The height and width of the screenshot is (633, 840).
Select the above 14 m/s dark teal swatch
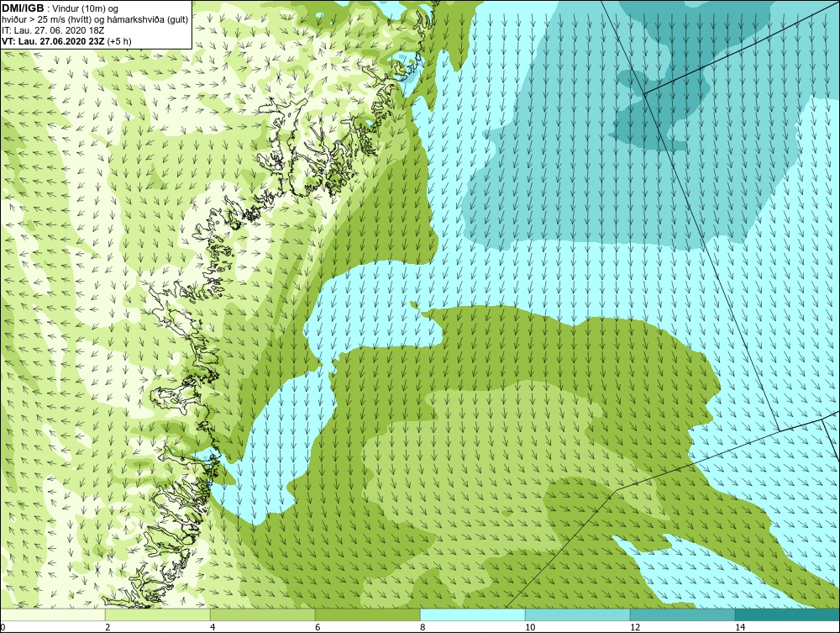click(788, 615)
